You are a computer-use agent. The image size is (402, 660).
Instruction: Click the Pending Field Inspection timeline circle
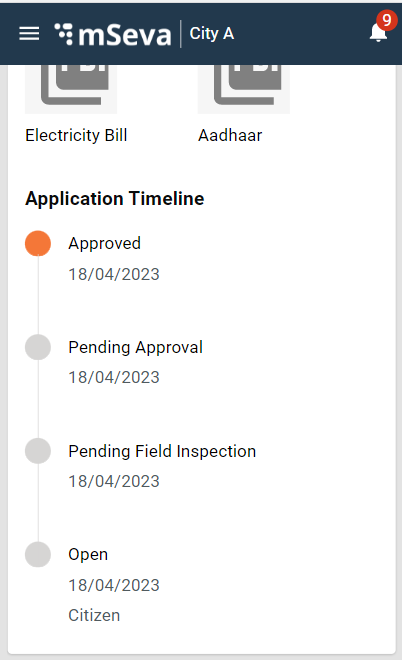coord(38,451)
